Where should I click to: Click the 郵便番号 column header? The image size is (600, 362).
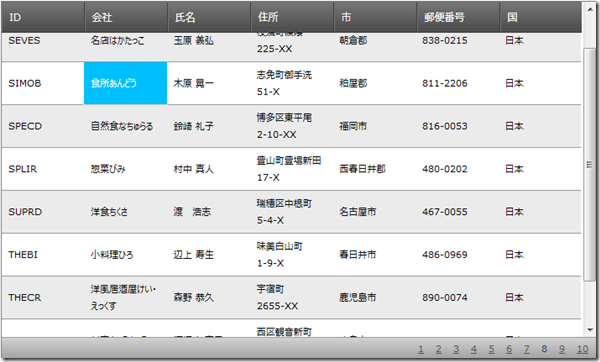point(458,17)
